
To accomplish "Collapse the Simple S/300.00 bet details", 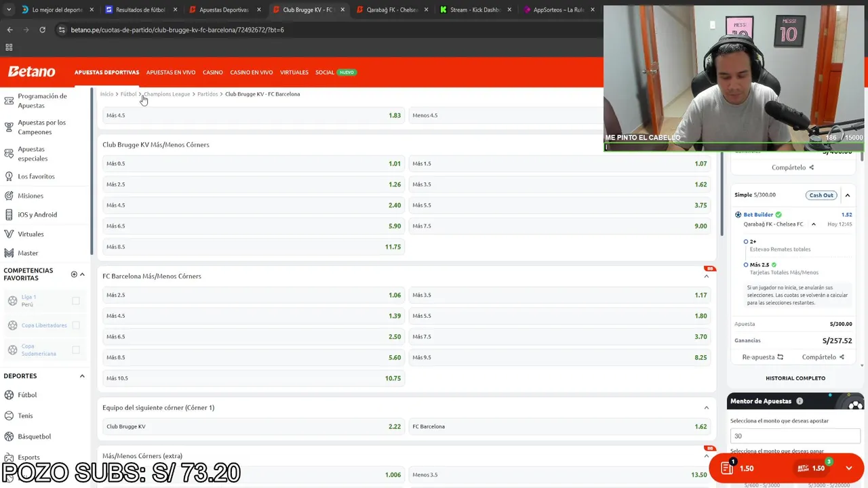I will click(847, 195).
